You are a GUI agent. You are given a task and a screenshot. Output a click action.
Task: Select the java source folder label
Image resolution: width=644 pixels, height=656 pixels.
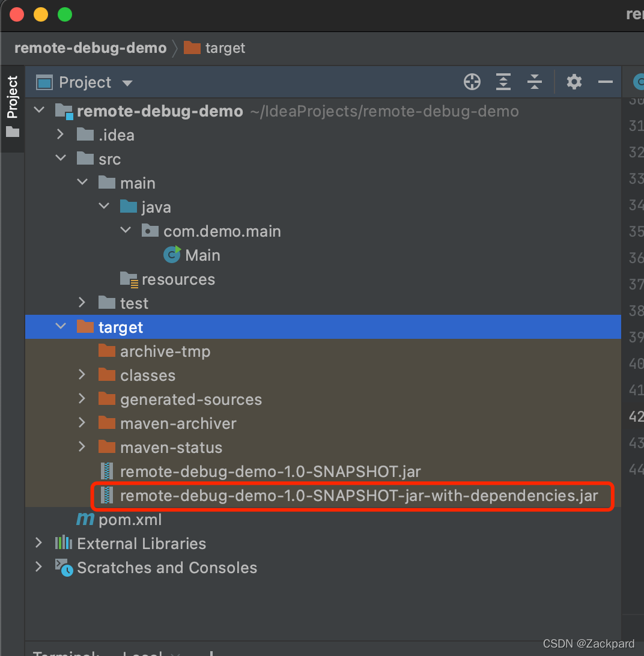[156, 207]
